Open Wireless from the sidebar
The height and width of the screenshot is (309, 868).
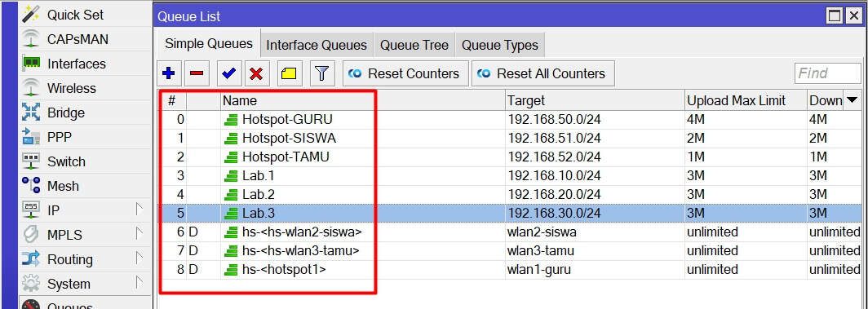[x=72, y=88]
